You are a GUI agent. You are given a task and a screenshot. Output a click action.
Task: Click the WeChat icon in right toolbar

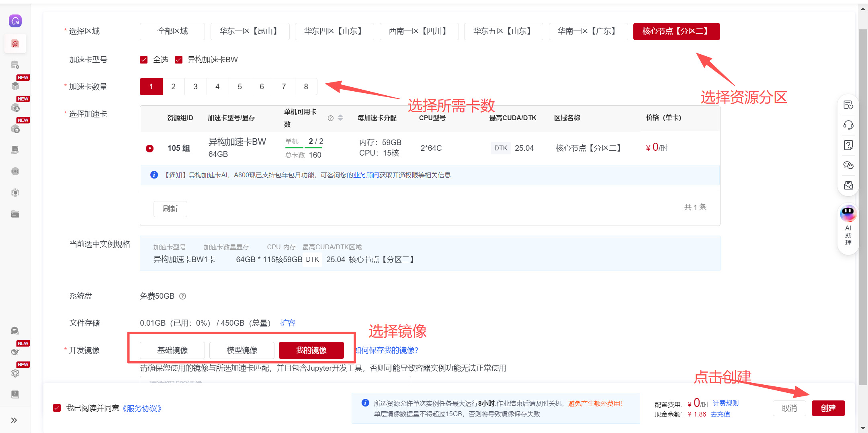tap(848, 165)
